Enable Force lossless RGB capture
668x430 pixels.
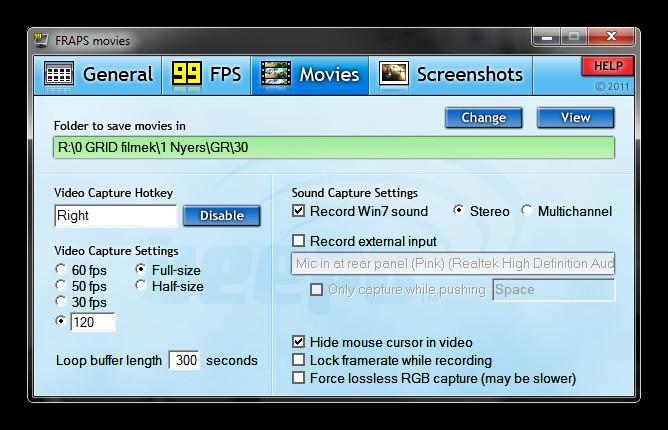pyautogui.click(x=298, y=378)
